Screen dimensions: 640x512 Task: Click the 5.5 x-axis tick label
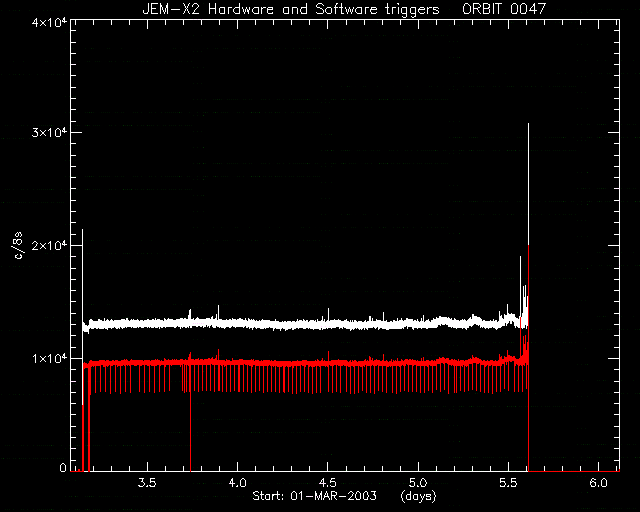[509, 483]
